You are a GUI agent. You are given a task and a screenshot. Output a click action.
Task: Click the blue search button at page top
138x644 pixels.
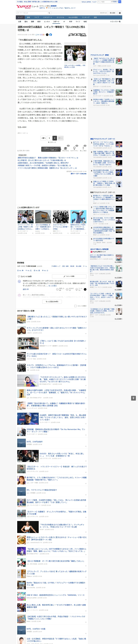tap(120, 2)
